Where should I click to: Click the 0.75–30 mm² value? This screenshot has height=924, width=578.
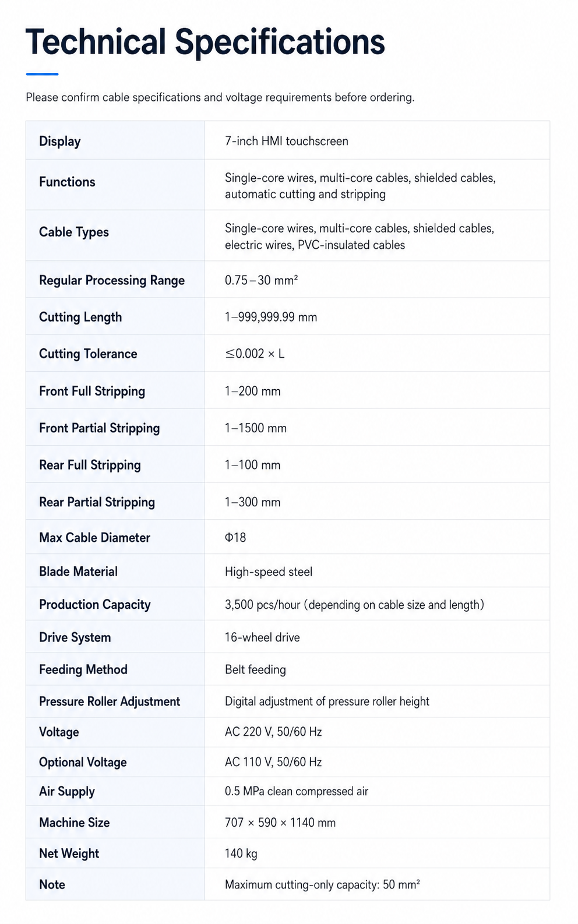pos(262,280)
